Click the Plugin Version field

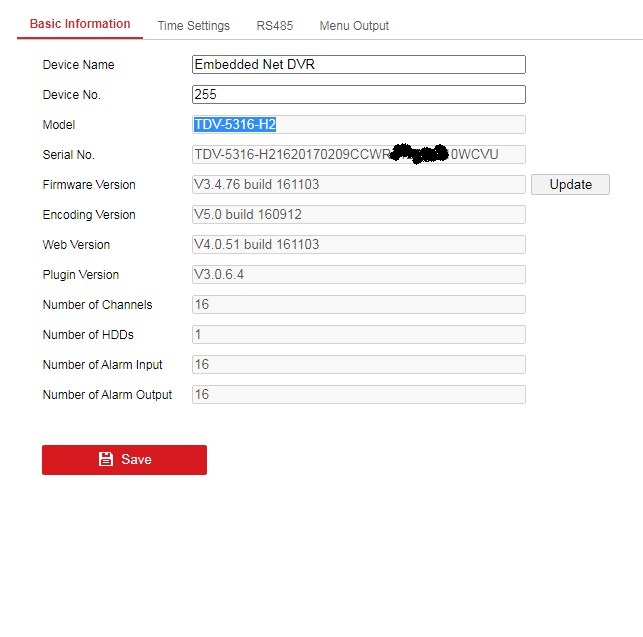[x=358, y=275]
